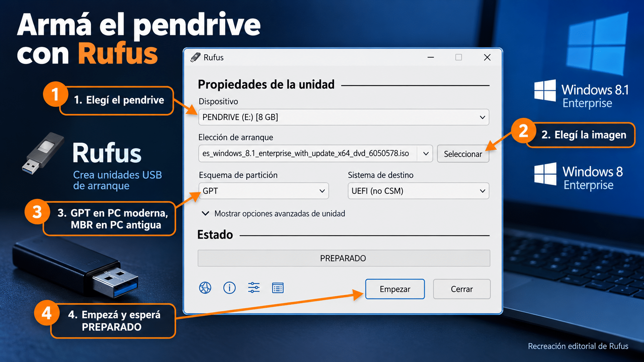Show the log list icon in Rufus
644x362 pixels.
click(278, 288)
